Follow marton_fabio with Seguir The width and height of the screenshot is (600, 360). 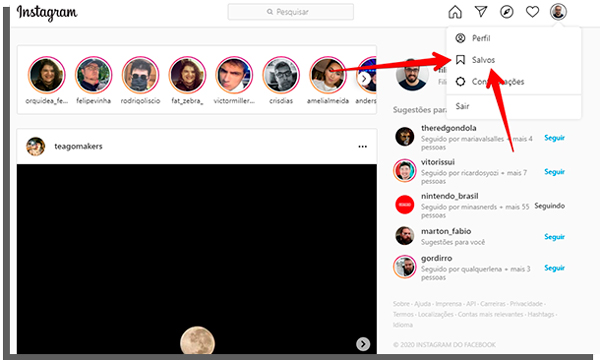tap(554, 237)
